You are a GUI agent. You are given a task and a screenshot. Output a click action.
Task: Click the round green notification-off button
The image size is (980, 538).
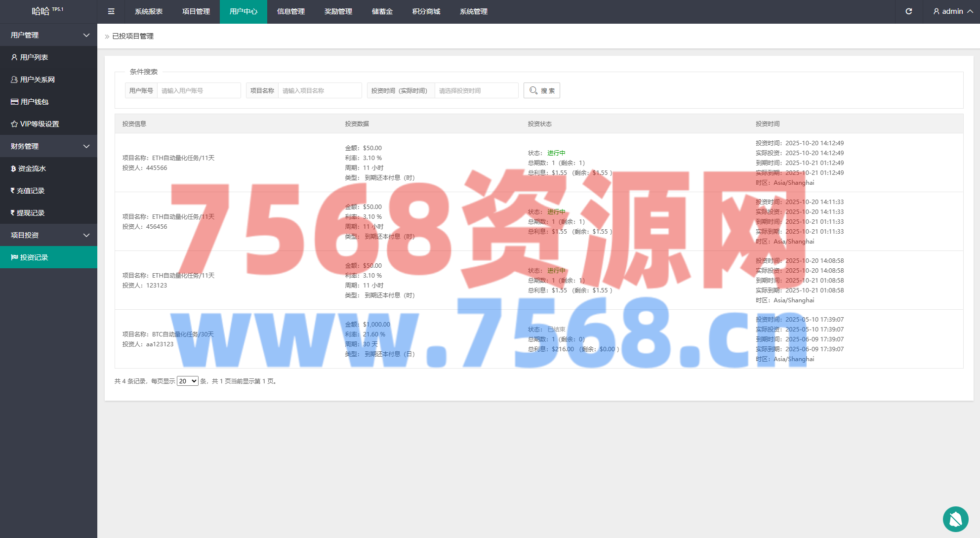point(955,519)
